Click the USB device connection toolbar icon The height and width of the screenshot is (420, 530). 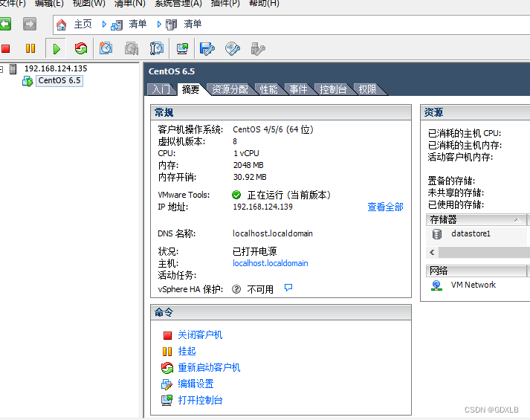coord(257,48)
